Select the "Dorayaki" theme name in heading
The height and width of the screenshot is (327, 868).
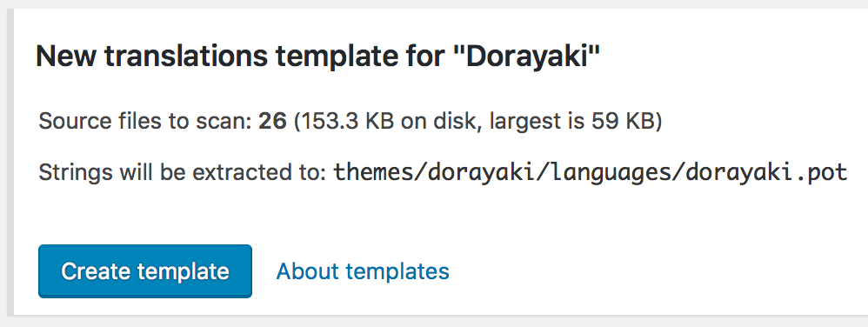[525, 57]
